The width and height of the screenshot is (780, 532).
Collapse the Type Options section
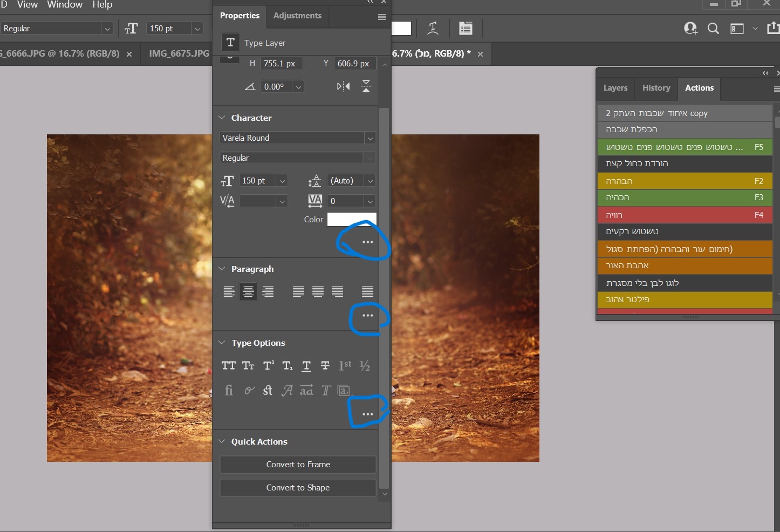pyautogui.click(x=222, y=343)
